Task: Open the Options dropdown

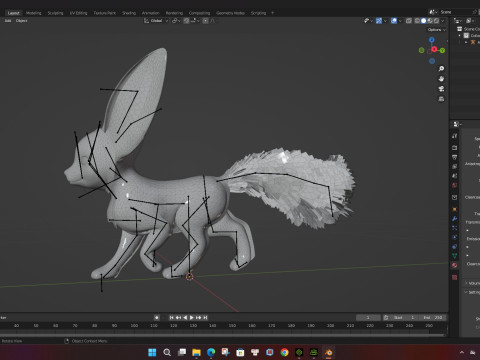Action: coord(437,30)
